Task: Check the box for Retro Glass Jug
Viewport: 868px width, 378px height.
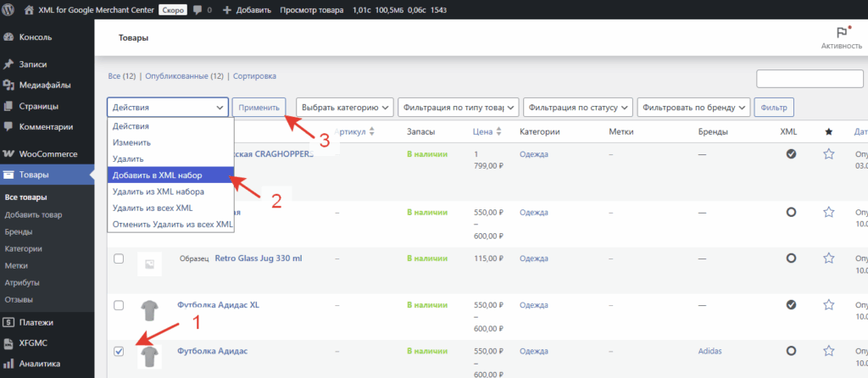Action: 119,258
